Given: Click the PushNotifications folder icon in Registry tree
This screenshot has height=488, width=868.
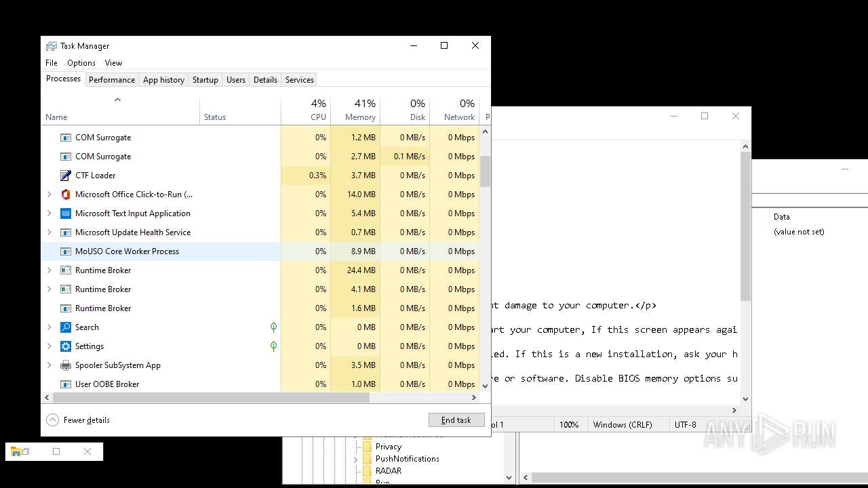Looking at the screenshot, I should coord(367,459).
